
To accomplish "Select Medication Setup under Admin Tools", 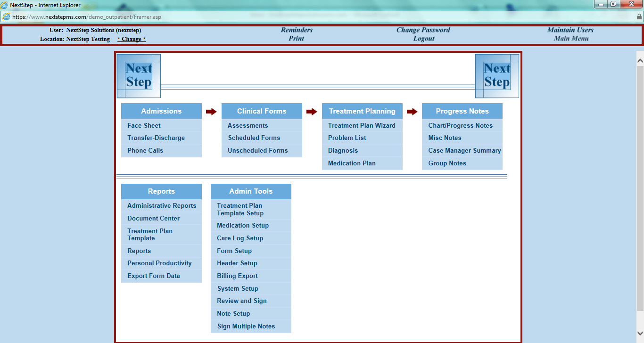I will tap(242, 225).
